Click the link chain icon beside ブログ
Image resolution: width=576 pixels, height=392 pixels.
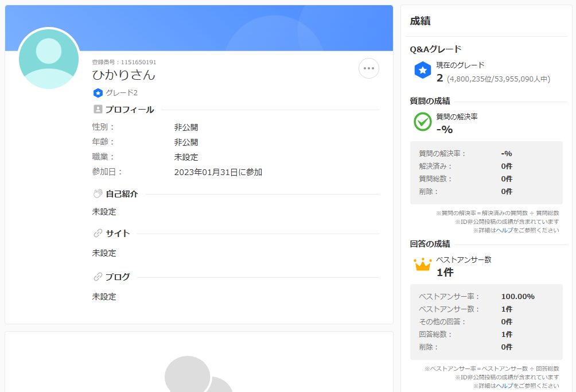click(98, 277)
